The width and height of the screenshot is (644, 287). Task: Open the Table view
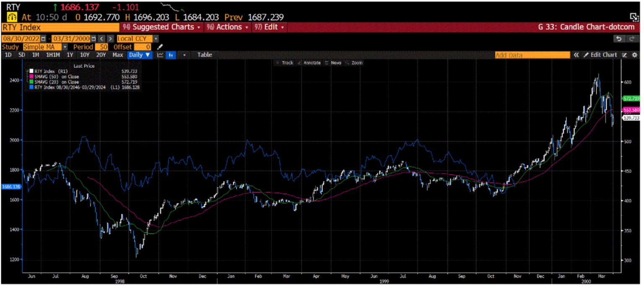[x=204, y=55]
